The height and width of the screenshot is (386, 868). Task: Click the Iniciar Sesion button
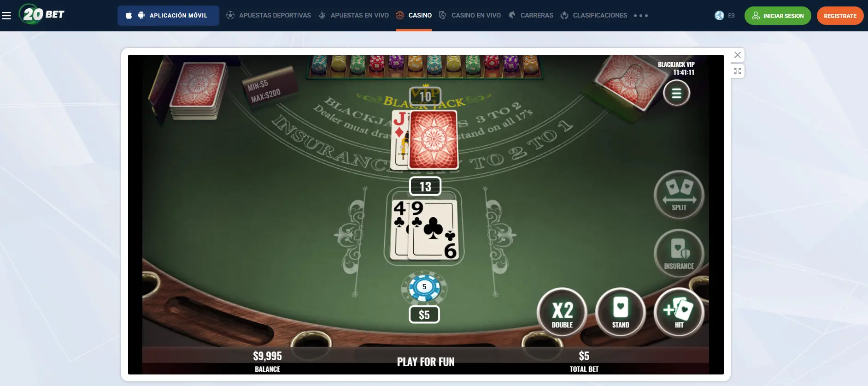click(778, 16)
